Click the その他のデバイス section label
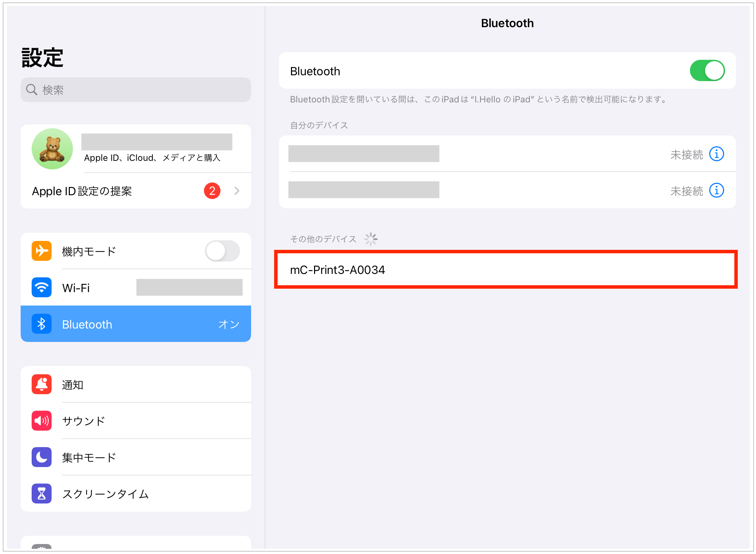The height and width of the screenshot is (554, 756). pyautogui.click(x=323, y=239)
